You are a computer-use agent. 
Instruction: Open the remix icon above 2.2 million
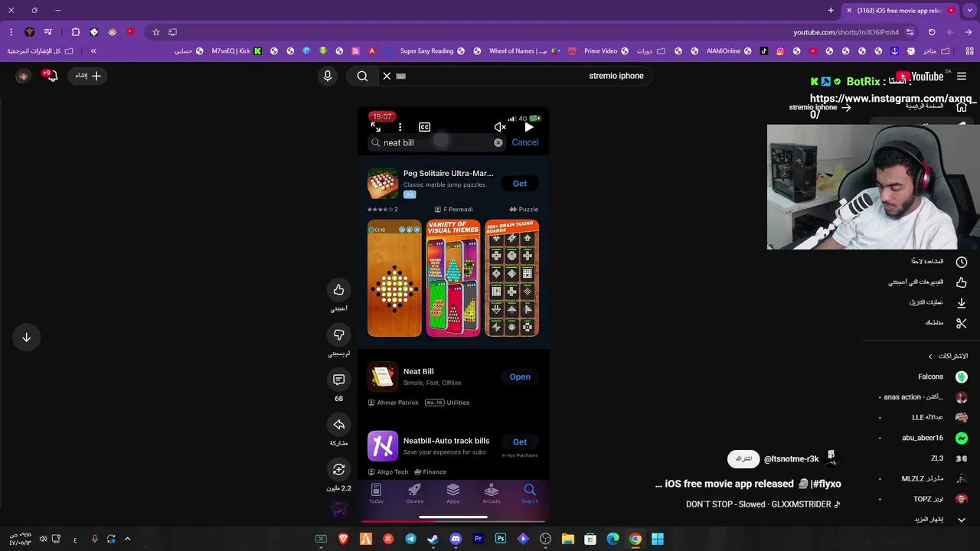338,469
